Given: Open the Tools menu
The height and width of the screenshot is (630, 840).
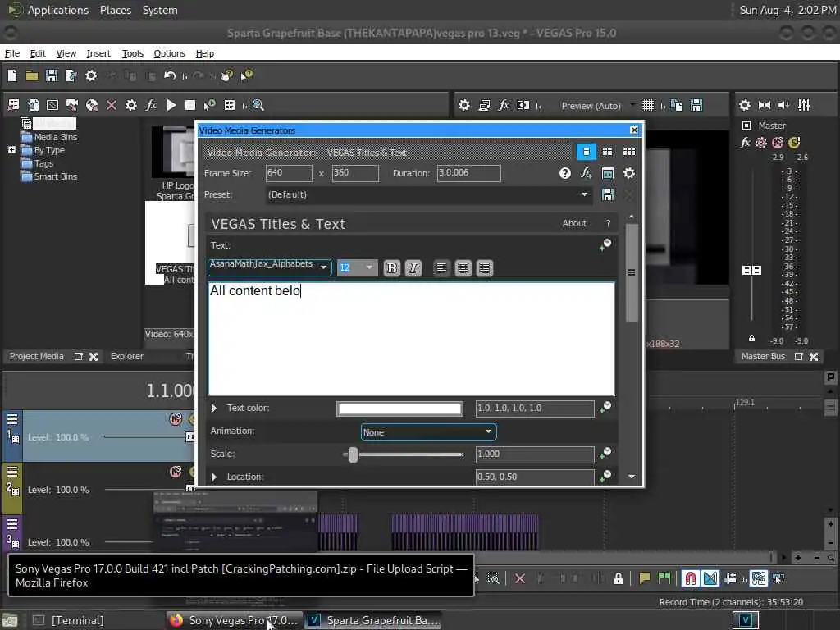Looking at the screenshot, I should point(132,53).
